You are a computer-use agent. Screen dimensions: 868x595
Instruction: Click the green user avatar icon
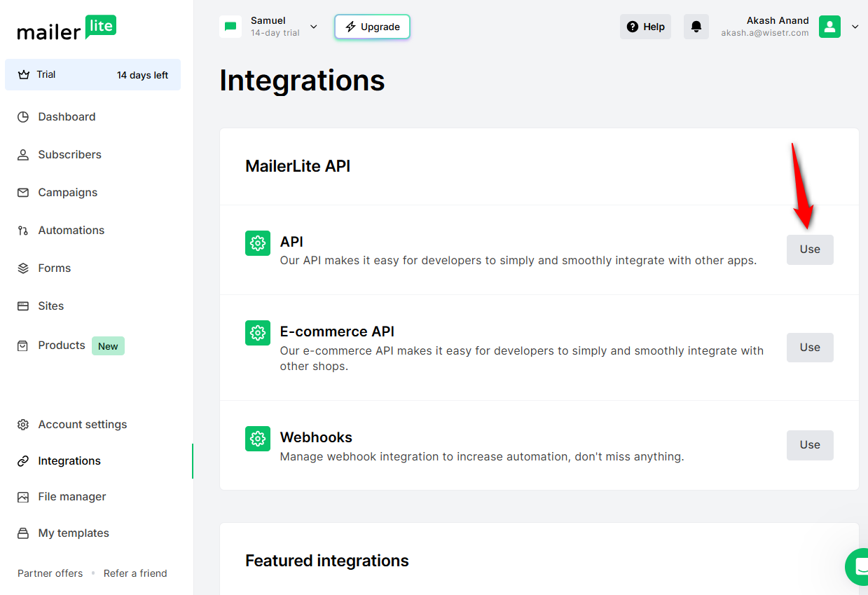(829, 27)
